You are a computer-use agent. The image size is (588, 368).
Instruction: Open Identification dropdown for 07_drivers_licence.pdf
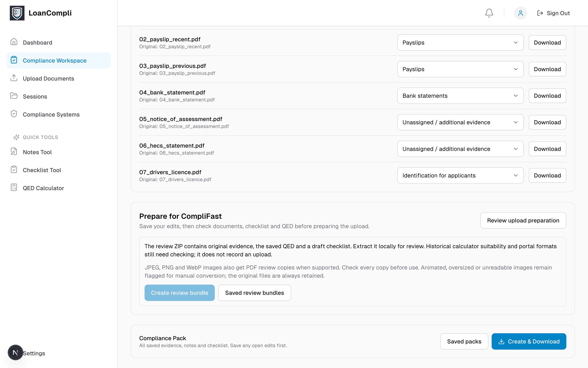(x=460, y=175)
